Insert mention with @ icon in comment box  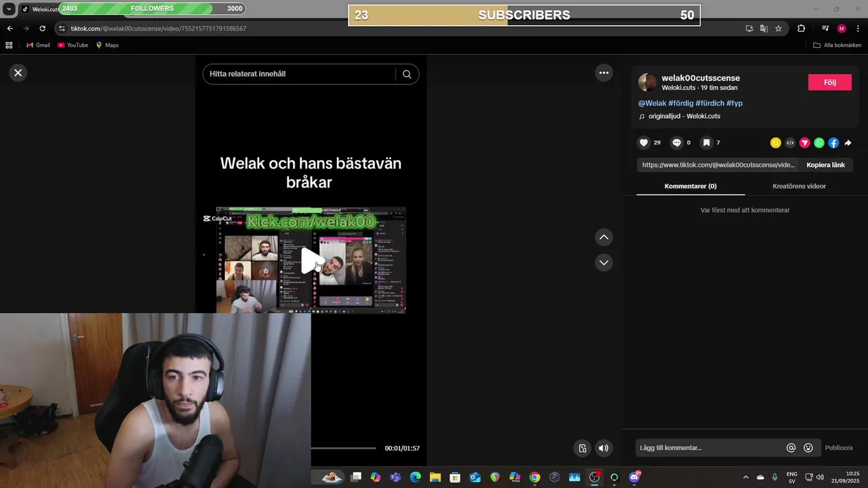791,447
